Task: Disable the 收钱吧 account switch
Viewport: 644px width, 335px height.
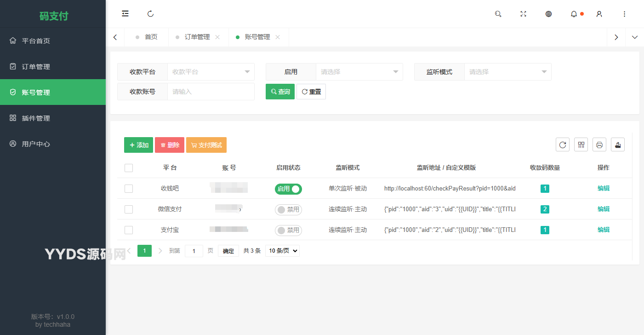Action: 288,189
